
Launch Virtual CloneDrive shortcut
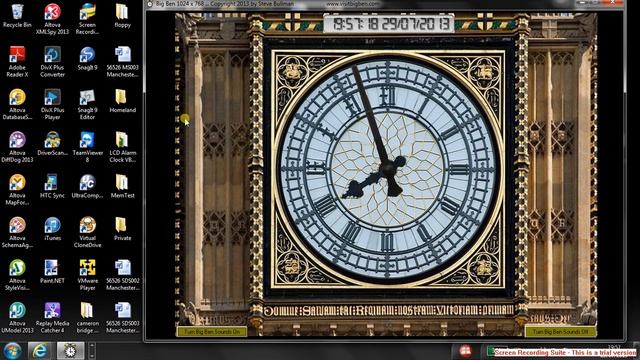(x=87, y=233)
